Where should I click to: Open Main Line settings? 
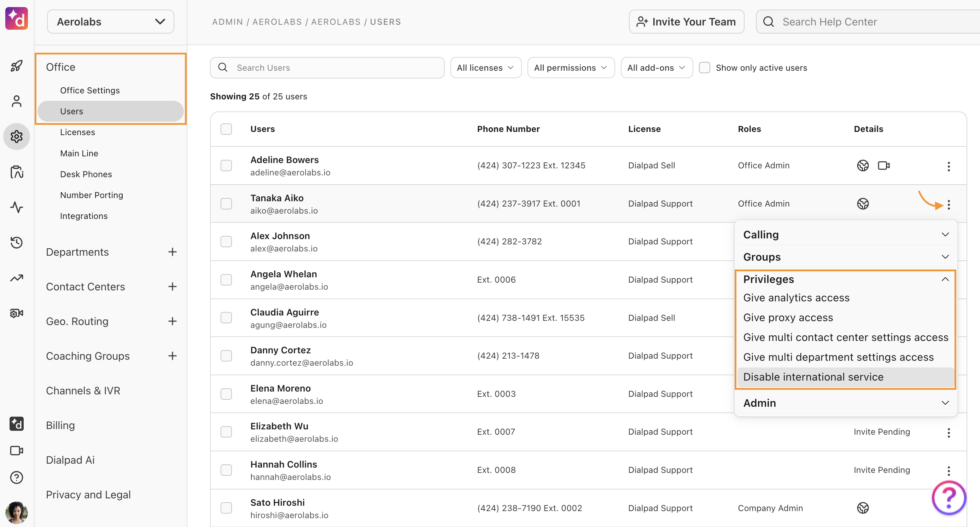point(79,154)
